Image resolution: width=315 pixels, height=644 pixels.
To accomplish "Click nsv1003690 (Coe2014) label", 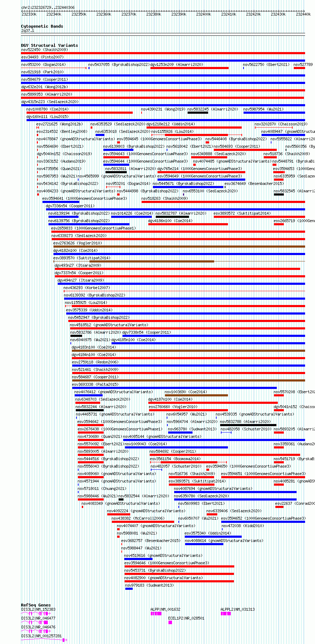I will [x=186, y=392].
